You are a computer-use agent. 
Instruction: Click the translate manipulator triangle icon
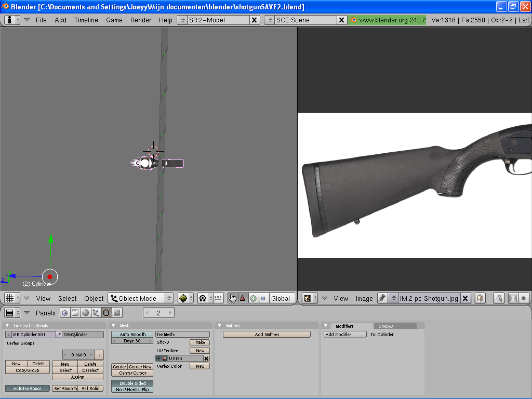pos(243,298)
